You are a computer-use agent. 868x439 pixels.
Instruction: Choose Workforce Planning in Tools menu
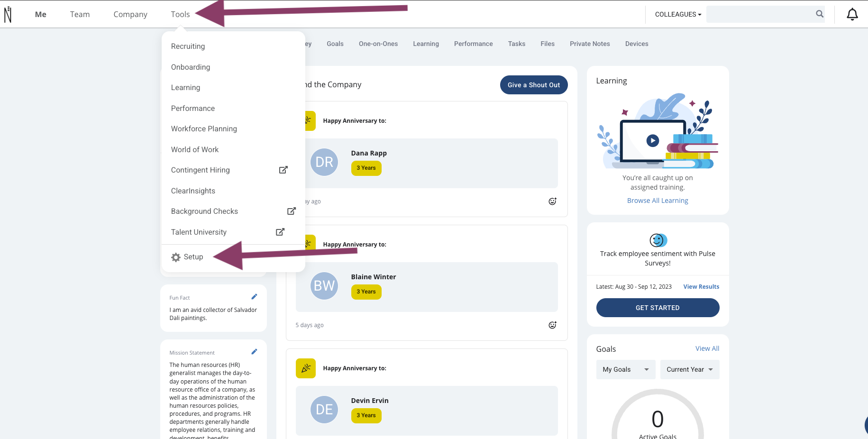tap(204, 129)
